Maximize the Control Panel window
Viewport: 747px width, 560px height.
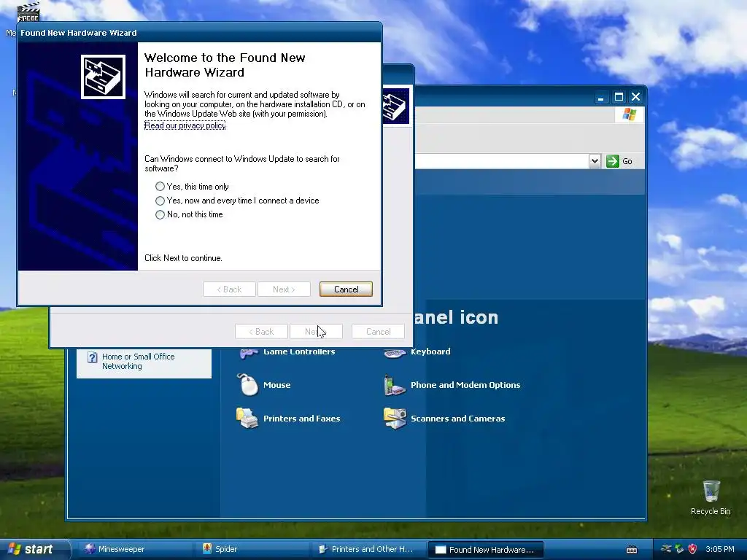click(x=619, y=97)
